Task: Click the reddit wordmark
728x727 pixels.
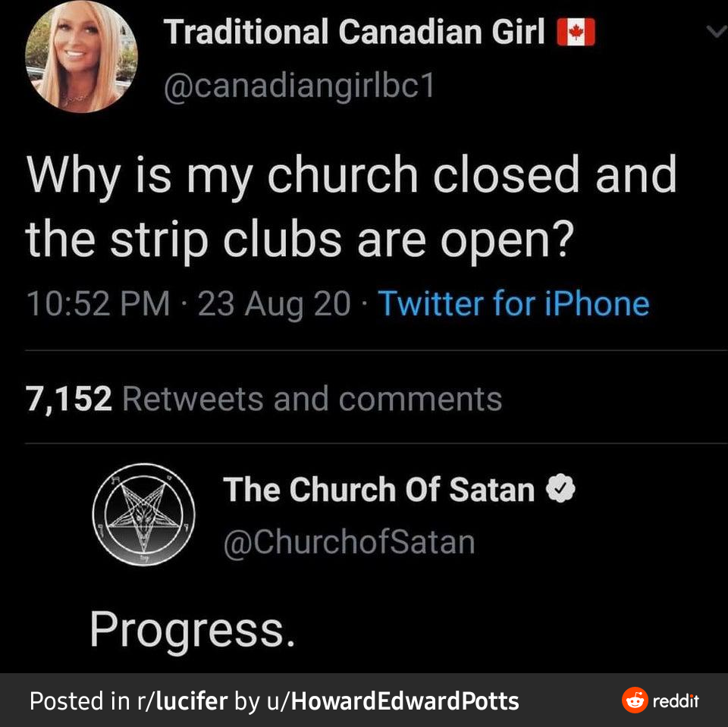Action: pyautogui.click(x=676, y=700)
